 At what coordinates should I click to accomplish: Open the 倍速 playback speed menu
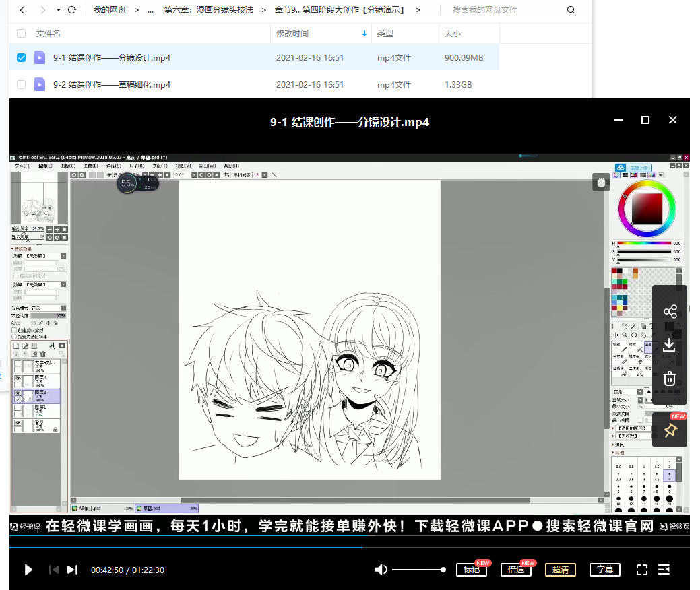coord(516,570)
